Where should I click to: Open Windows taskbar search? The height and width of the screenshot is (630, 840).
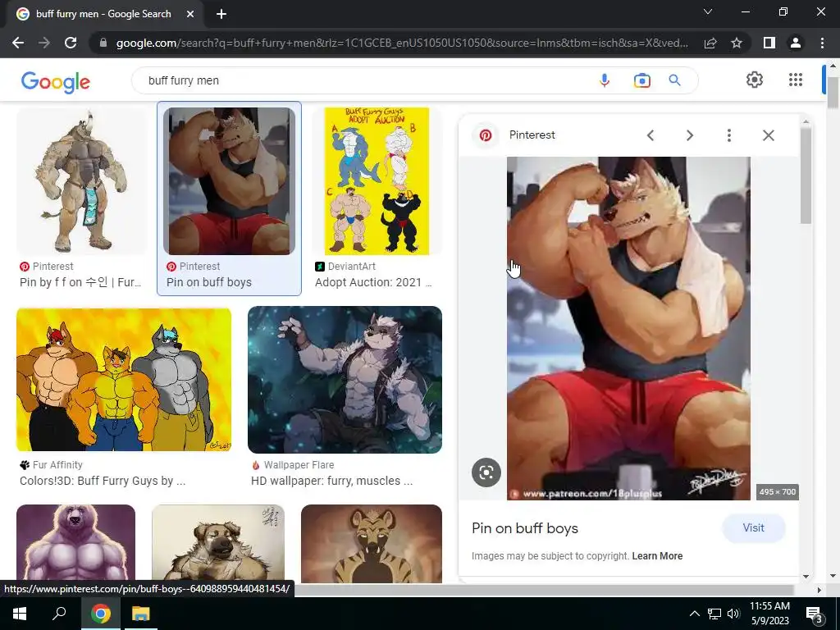click(59, 614)
